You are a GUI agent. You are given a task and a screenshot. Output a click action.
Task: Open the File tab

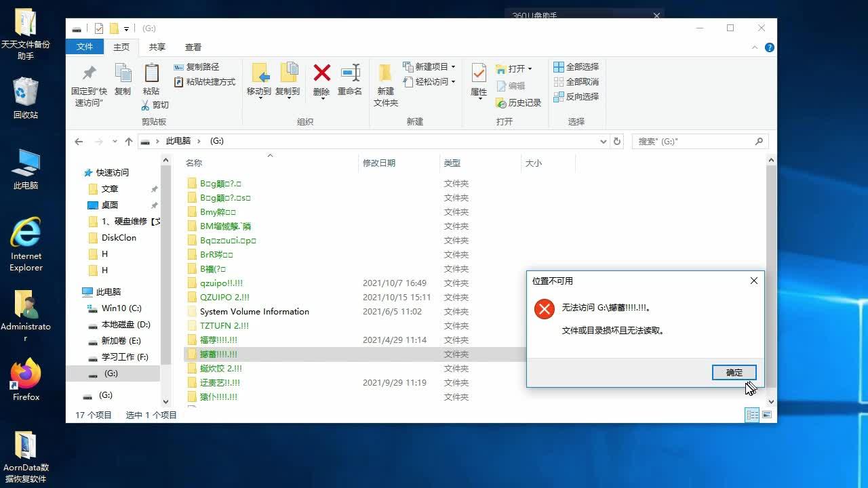[x=85, y=47]
